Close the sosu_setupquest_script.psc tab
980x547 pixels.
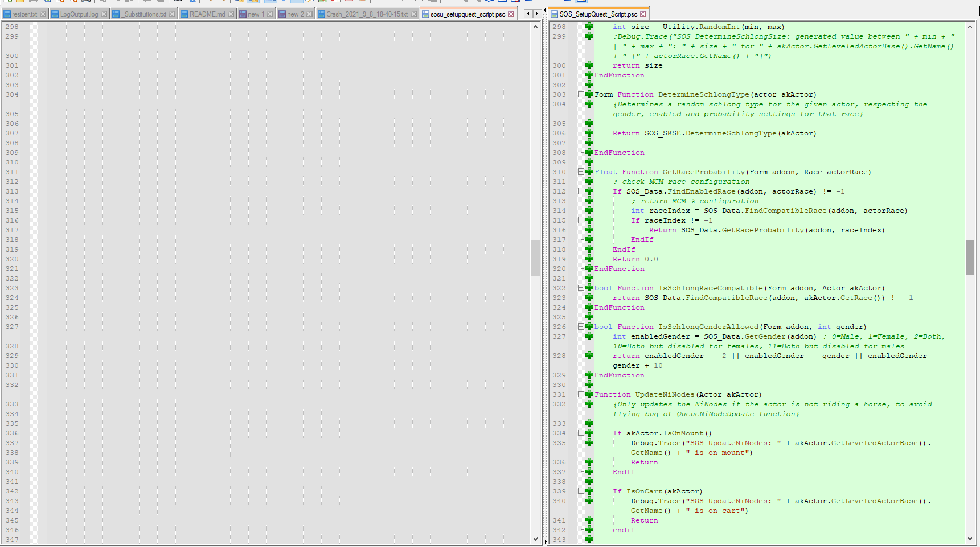[x=511, y=14]
